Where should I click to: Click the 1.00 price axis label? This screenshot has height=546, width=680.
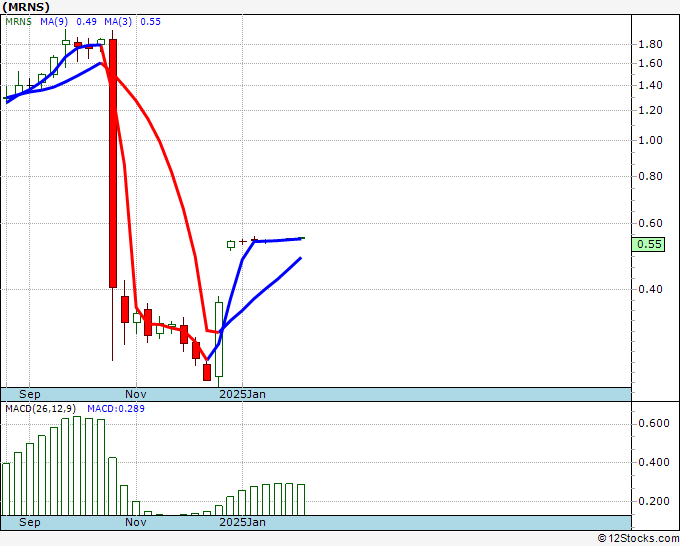click(650, 141)
